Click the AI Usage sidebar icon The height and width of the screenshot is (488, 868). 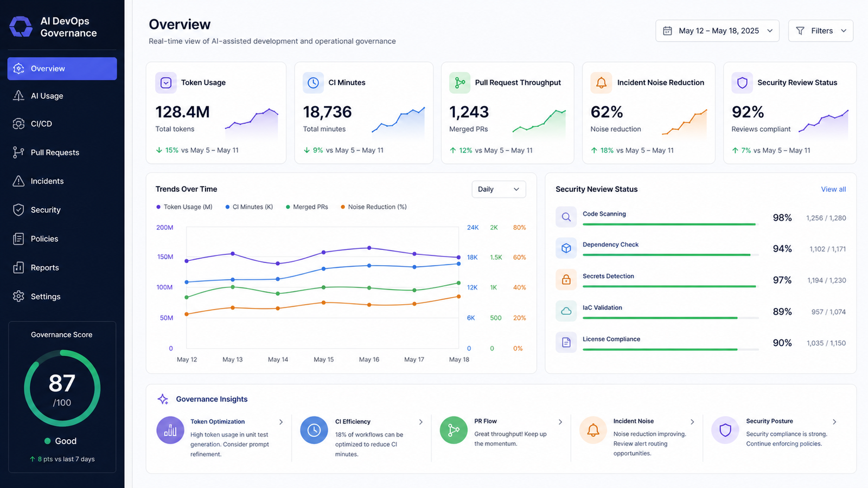coord(18,95)
